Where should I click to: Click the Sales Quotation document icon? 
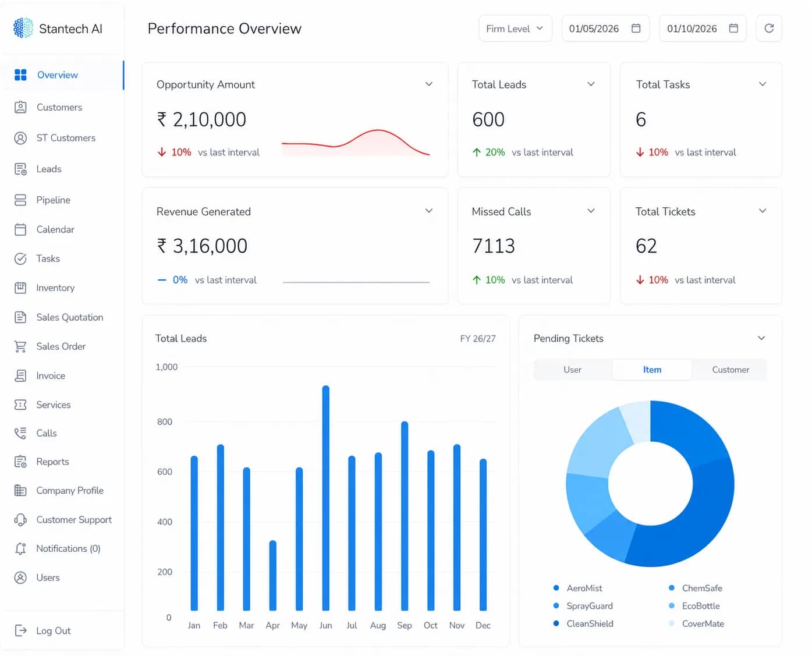click(20, 317)
